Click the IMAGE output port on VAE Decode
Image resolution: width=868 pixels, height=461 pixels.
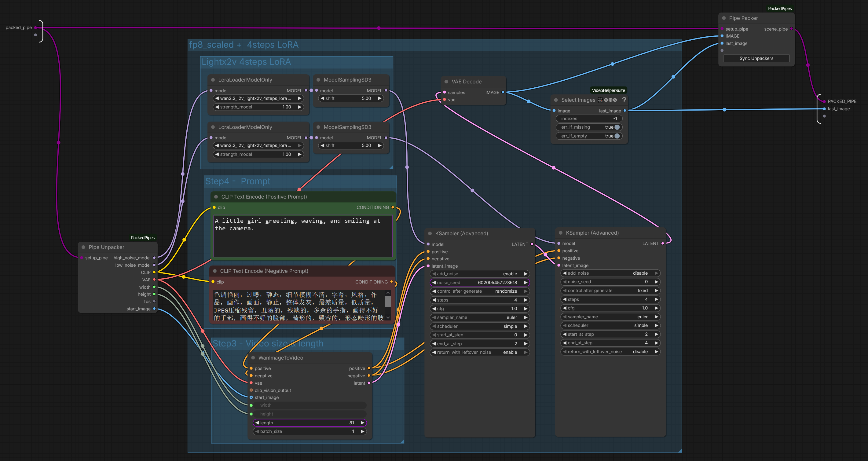point(503,92)
